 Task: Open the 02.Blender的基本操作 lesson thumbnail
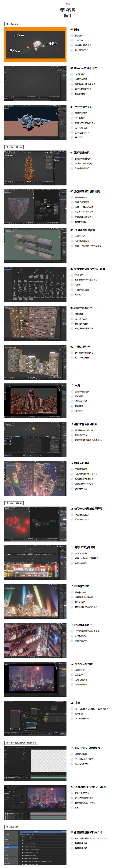point(35,84)
